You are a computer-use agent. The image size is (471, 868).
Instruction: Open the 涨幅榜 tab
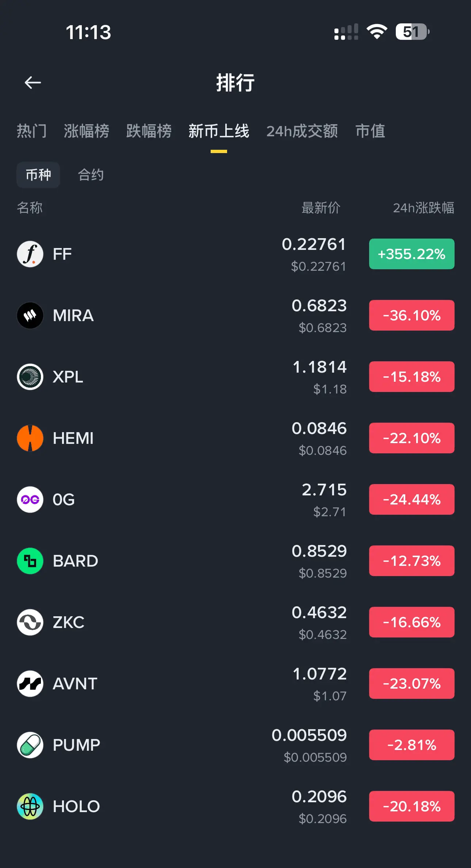(87, 131)
